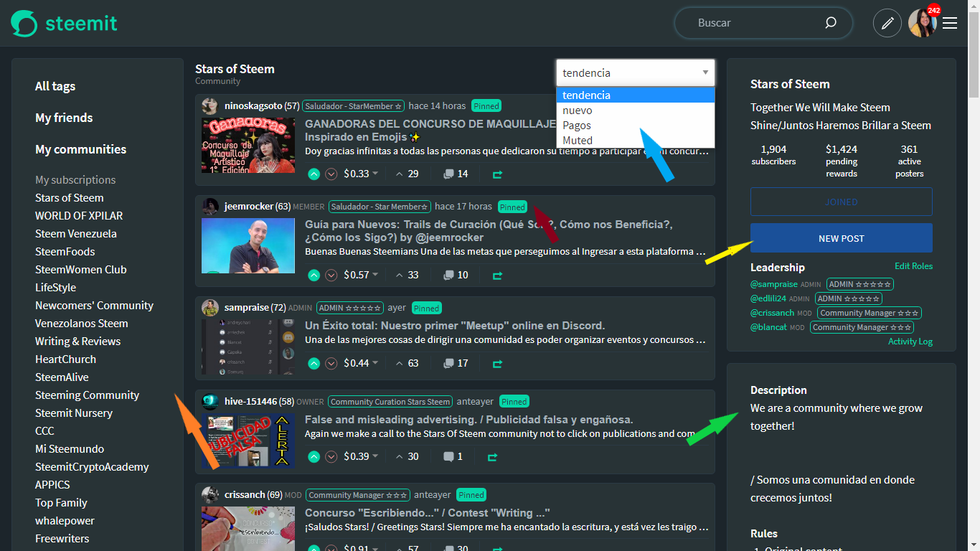Open SteemitCryptoAcademy in subscriptions

[92, 467]
